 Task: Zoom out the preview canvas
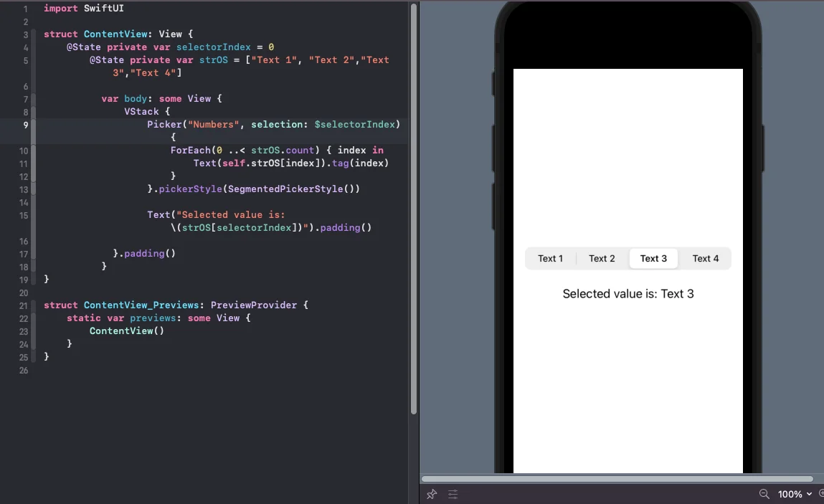pos(764,494)
